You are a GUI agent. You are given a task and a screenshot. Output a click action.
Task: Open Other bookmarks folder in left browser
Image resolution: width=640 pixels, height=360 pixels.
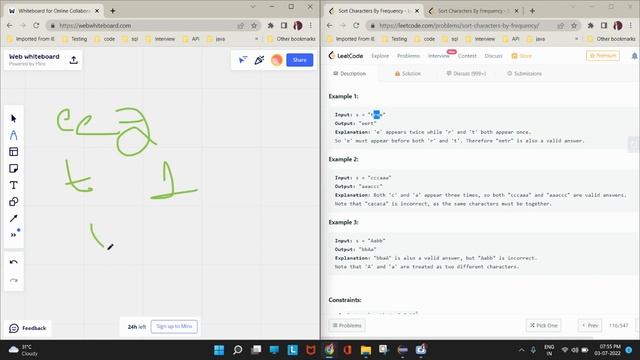291,39
